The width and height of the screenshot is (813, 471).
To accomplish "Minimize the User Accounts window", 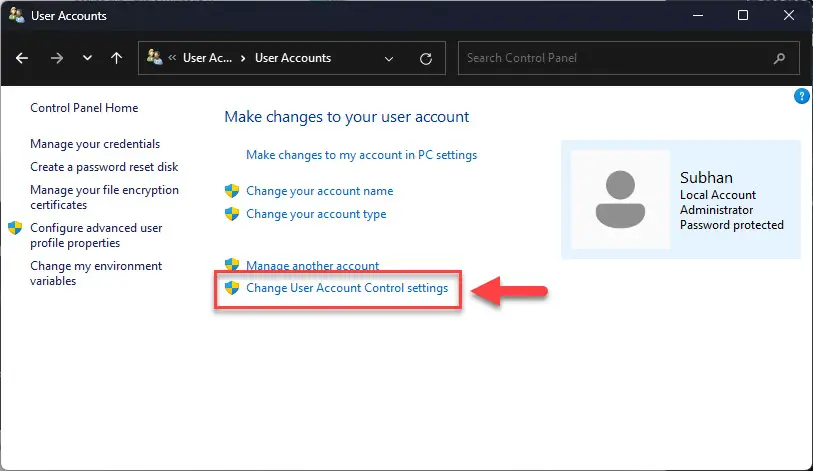I will point(698,16).
